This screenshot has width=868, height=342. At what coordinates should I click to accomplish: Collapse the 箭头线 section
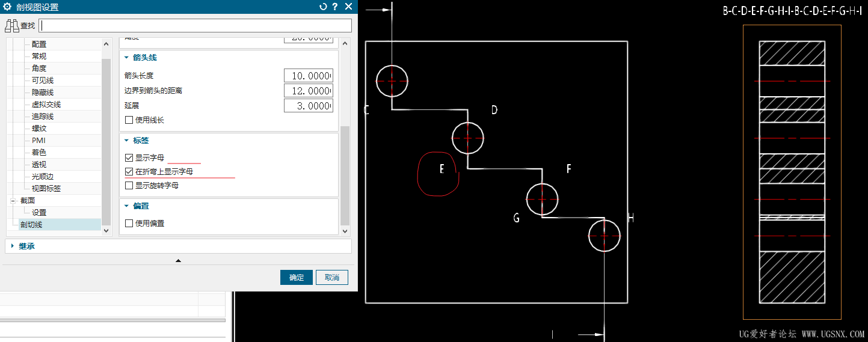127,57
